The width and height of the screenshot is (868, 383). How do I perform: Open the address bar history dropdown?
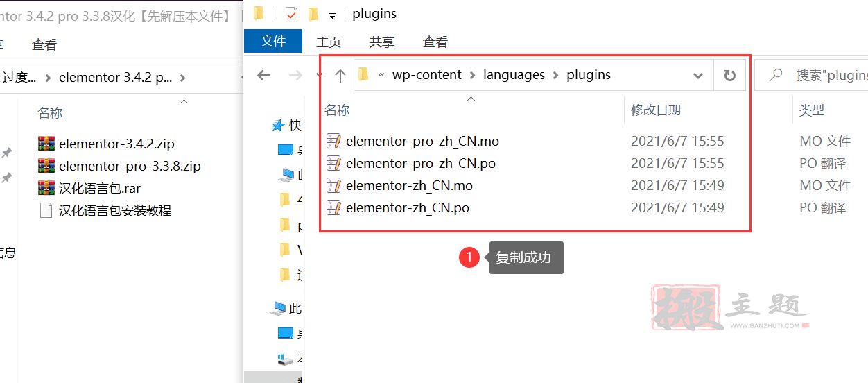[698, 75]
